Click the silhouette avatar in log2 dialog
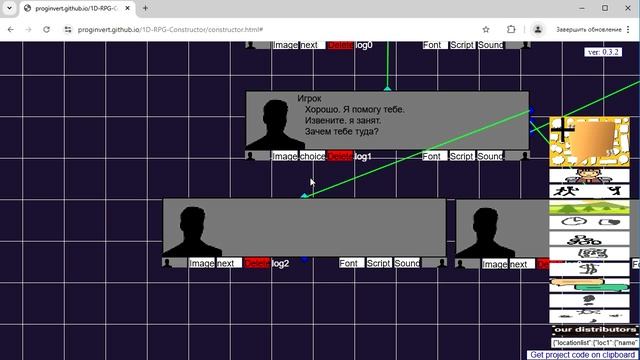Image resolution: width=640 pixels, height=360 pixels. [192, 231]
